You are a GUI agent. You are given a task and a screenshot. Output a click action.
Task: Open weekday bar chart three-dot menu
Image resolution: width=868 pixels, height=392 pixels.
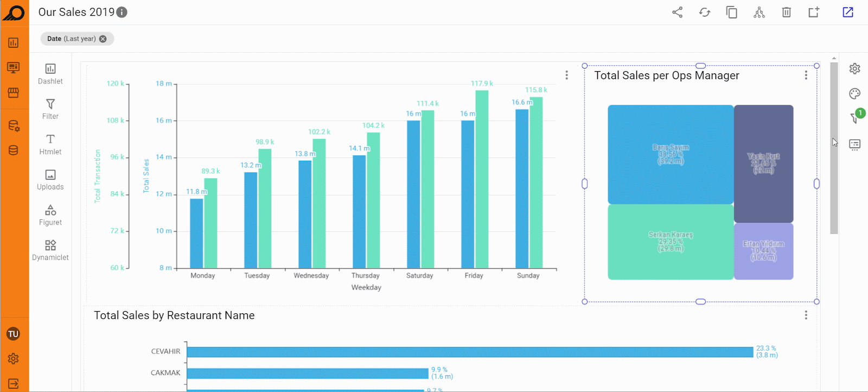point(567,75)
